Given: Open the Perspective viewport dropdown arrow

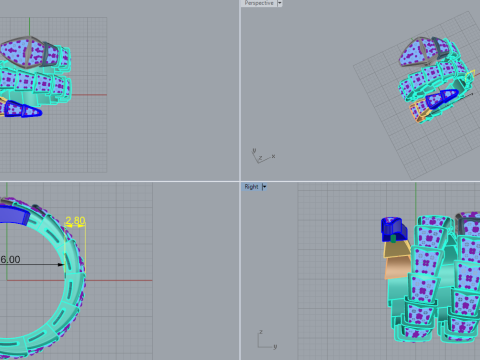Looking at the screenshot, I should click(x=280, y=3).
